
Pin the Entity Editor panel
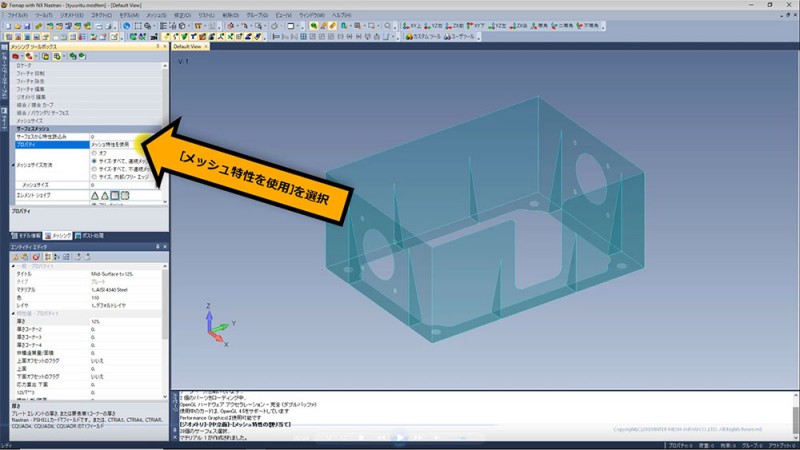(x=157, y=247)
